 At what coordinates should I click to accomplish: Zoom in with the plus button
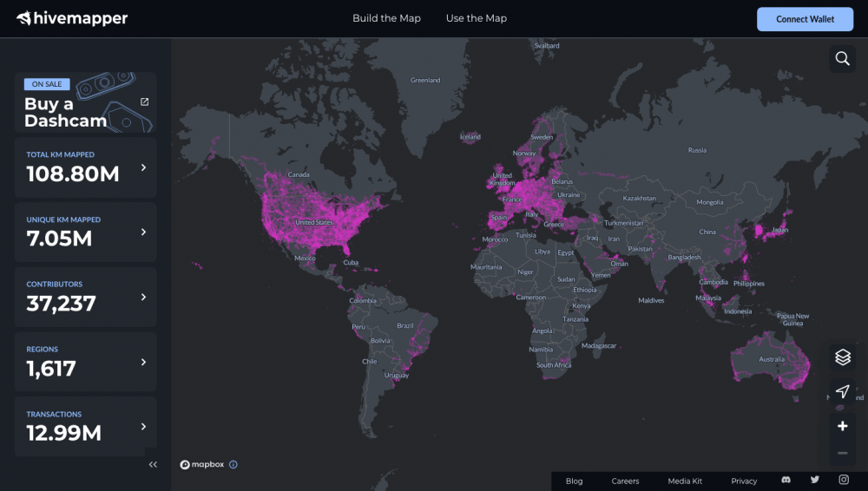pos(843,426)
